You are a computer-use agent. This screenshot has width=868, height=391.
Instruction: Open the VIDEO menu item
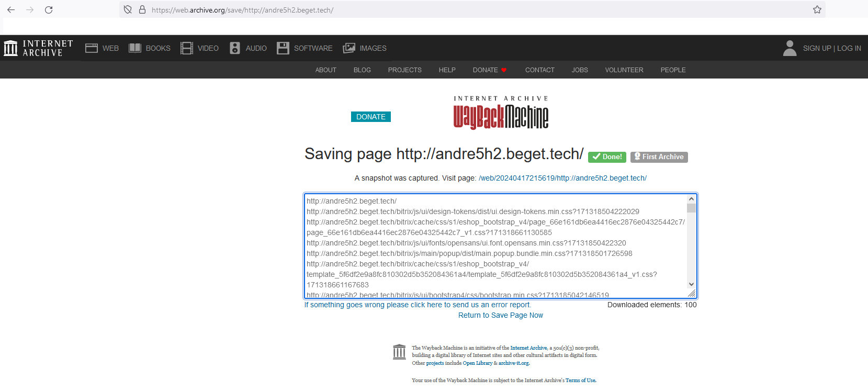click(208, 48)
